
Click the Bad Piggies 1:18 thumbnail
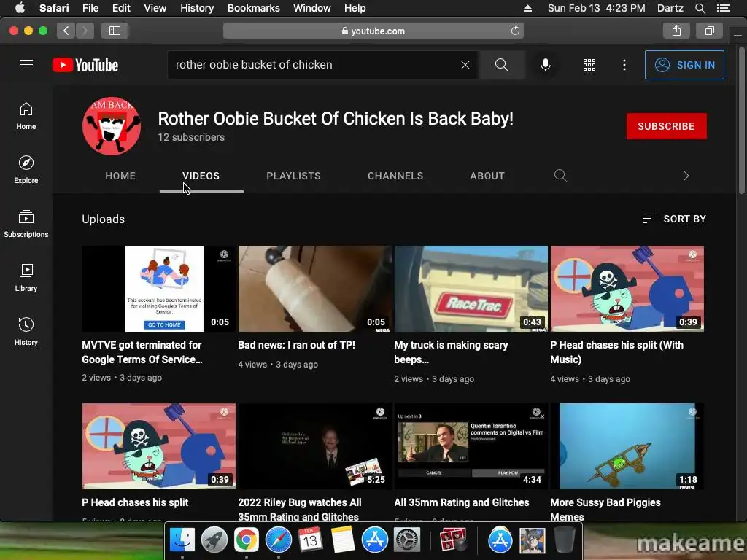(x=627, y=446)
